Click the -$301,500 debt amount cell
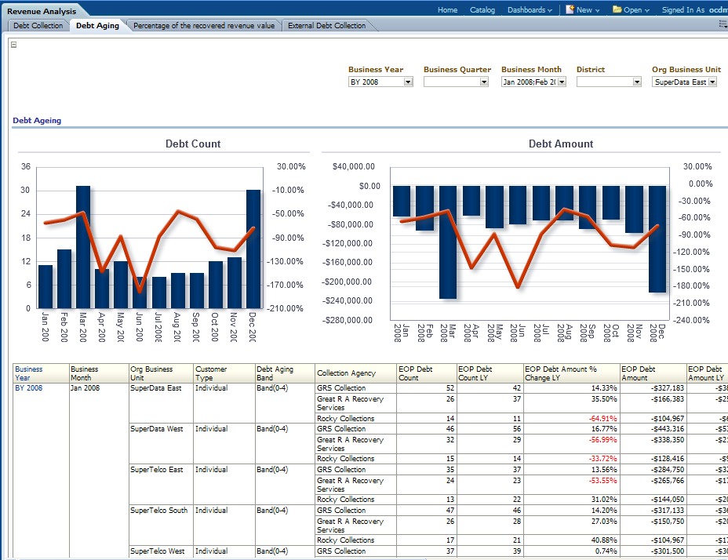728x560 pixels. tap(668, 551)
